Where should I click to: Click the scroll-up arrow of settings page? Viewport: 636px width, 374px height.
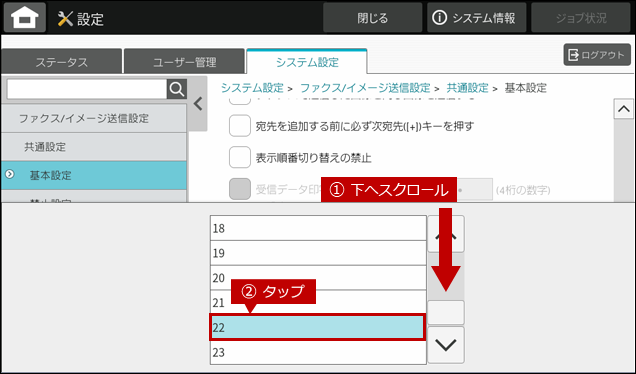623,109
